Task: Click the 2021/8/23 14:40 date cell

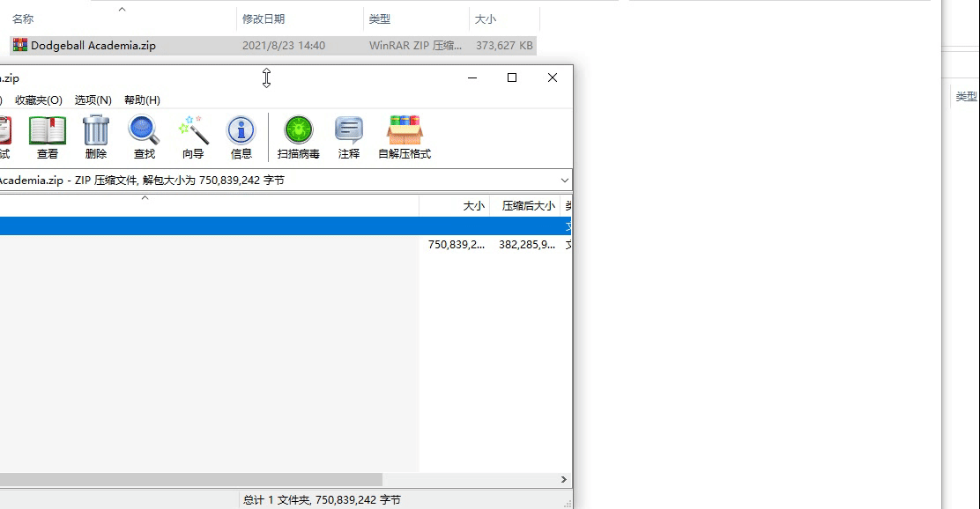Action: pos(284,46)
